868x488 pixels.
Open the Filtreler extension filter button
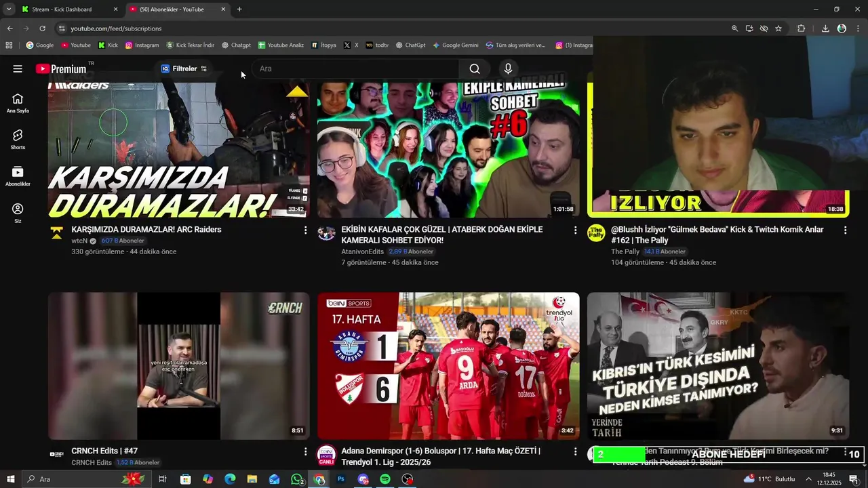(184, 68)
